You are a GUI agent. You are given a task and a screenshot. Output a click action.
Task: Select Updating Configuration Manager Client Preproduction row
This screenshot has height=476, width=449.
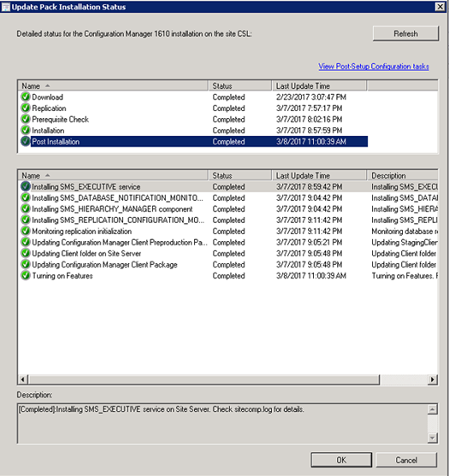227,242
